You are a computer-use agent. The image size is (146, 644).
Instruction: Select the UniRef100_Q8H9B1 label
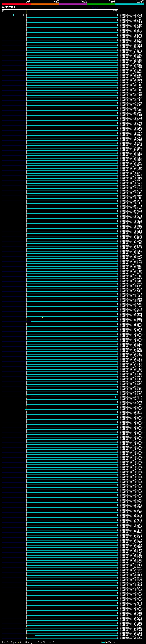click(131, 60)
